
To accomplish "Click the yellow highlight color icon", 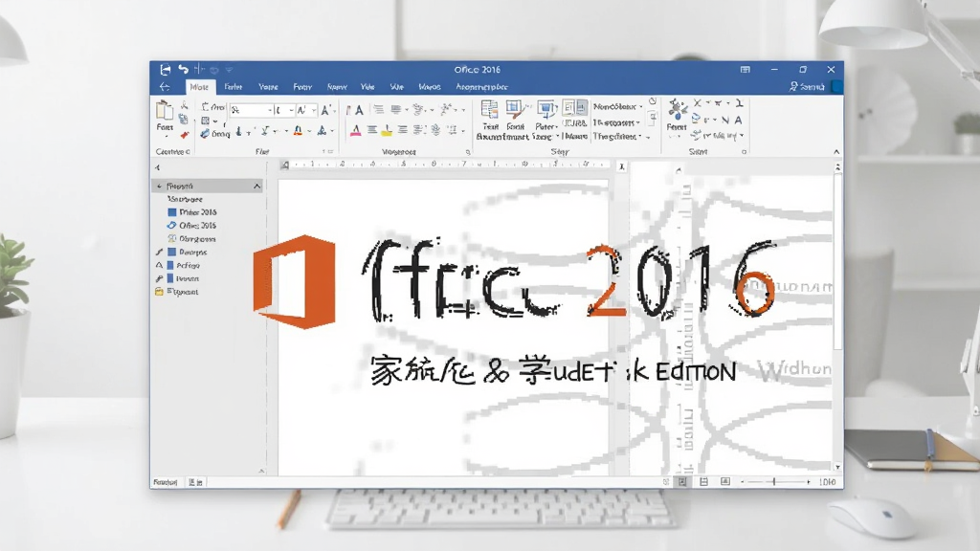I will [x=387, y=130].
